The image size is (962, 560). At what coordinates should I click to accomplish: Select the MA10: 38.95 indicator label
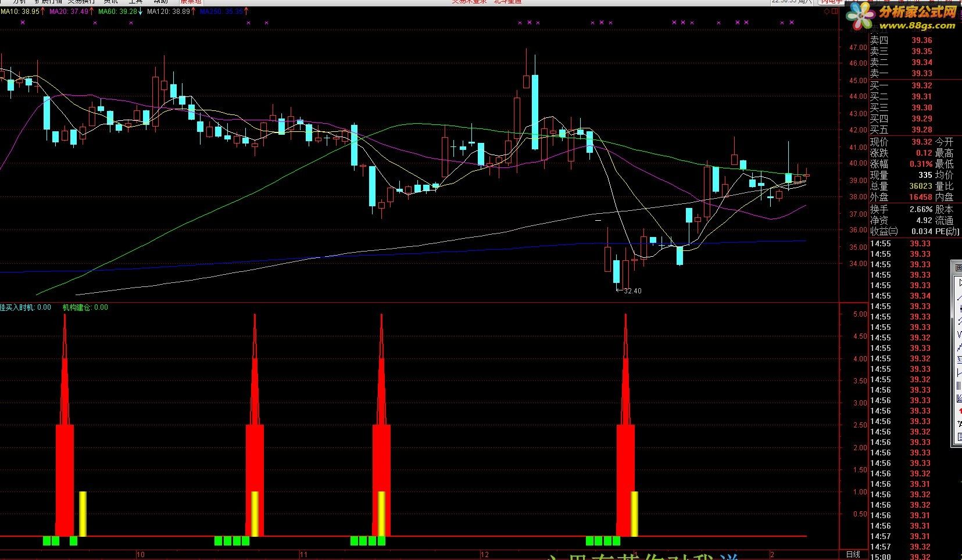pos(20,12)
